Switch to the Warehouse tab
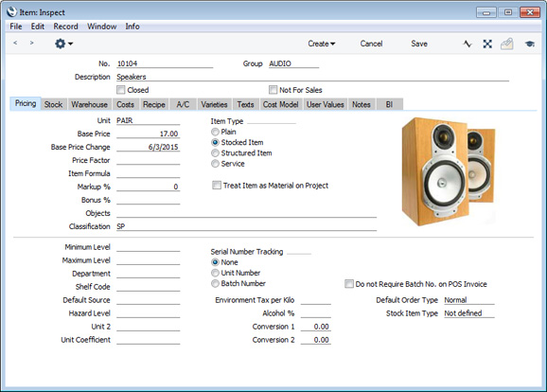This screenshot has width=547, height=392. (x=89, y=104)
